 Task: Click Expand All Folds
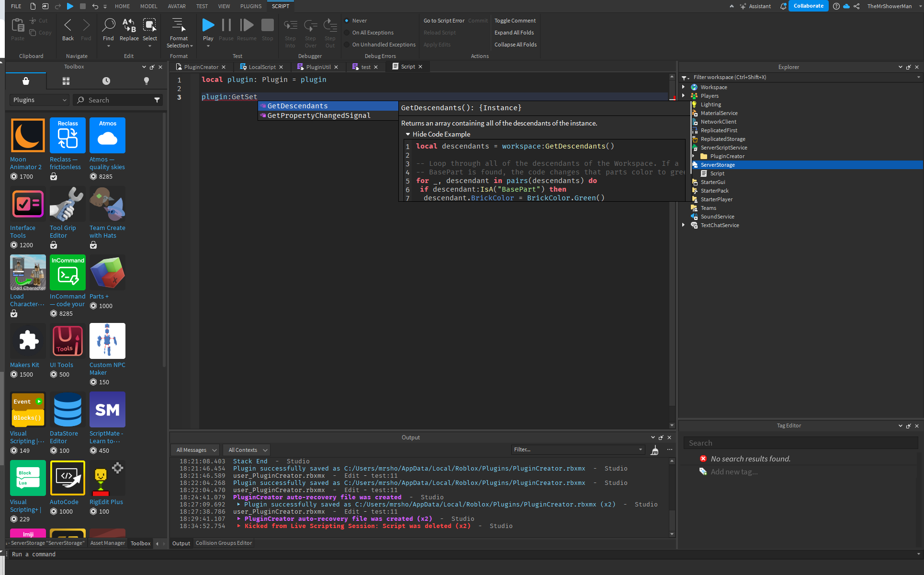(514, 33)
